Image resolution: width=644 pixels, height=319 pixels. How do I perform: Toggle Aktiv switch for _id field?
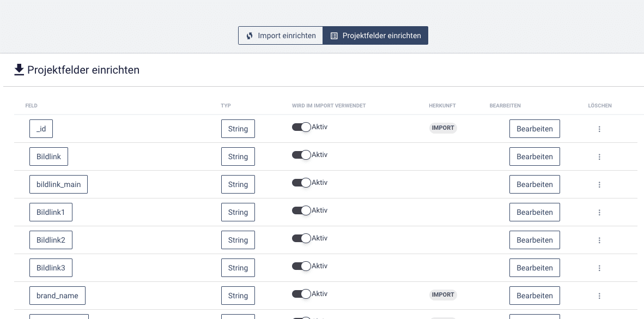point(301,127)
